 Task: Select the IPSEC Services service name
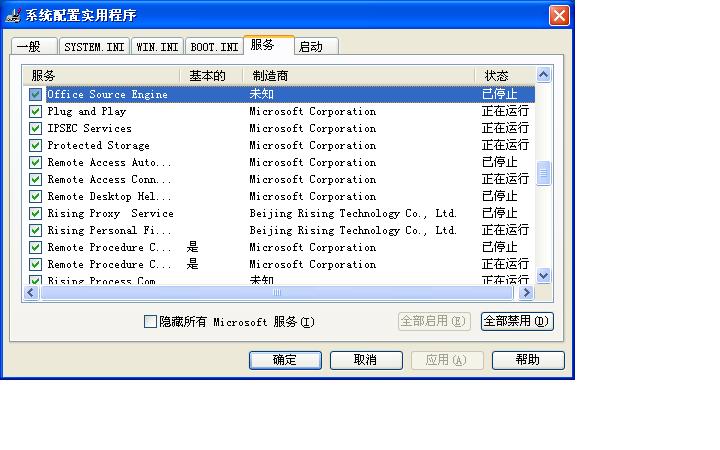click(x=90, y=129)
